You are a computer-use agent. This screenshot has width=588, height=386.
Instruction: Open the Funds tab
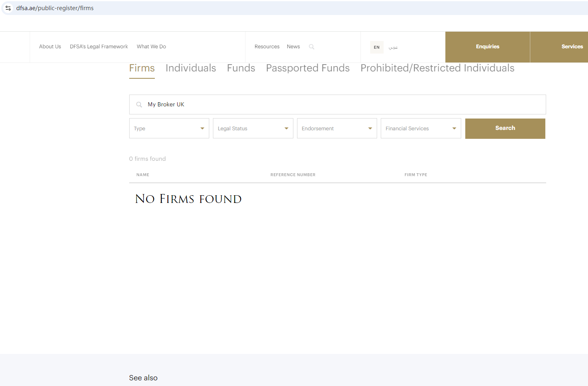(x=241, y=68)
